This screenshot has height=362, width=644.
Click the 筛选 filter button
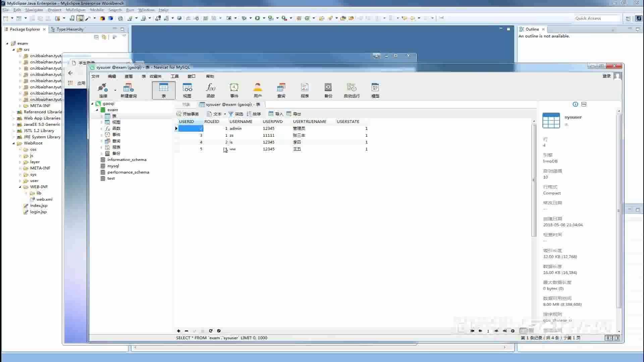click(x=236, y=114)
